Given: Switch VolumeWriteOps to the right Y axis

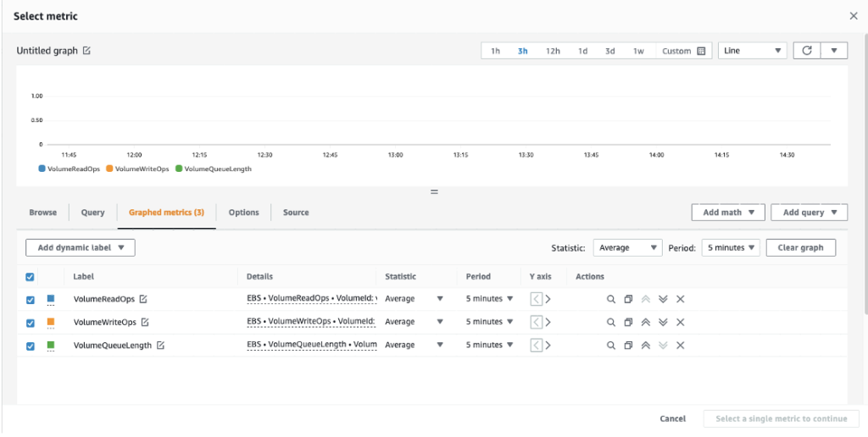Looking at the screenshot, I should coord(548,322).
